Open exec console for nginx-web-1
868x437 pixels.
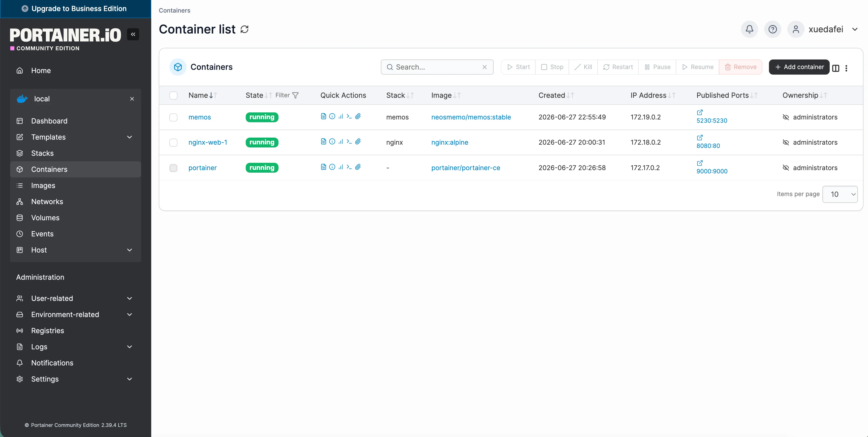(349, 142)
